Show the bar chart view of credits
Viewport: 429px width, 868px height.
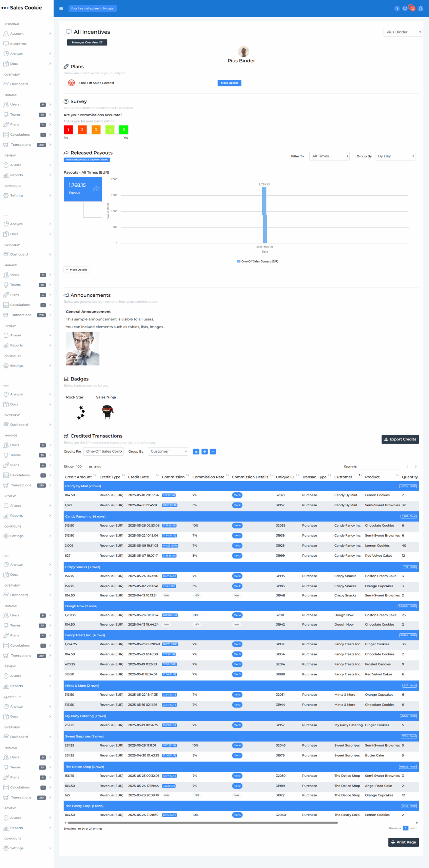click(196, 451)
